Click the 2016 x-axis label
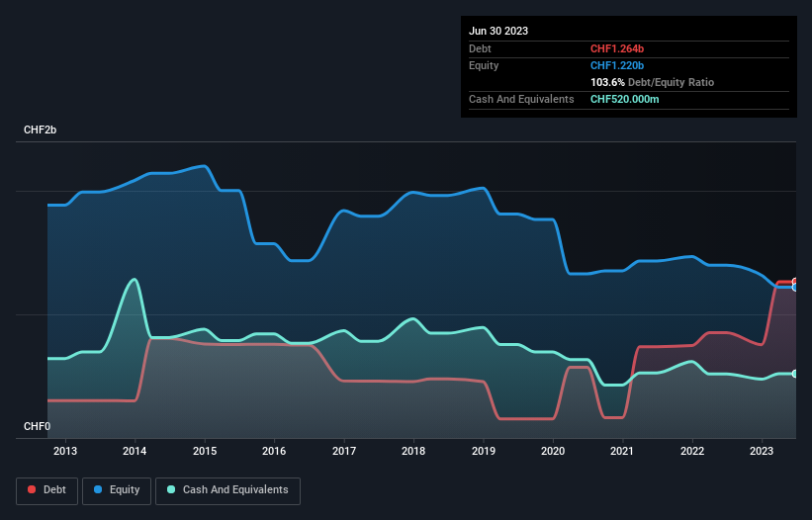 [274, 451]
